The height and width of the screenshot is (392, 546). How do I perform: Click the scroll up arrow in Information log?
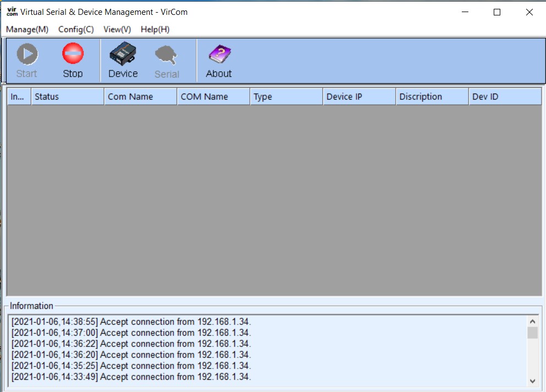532,322
